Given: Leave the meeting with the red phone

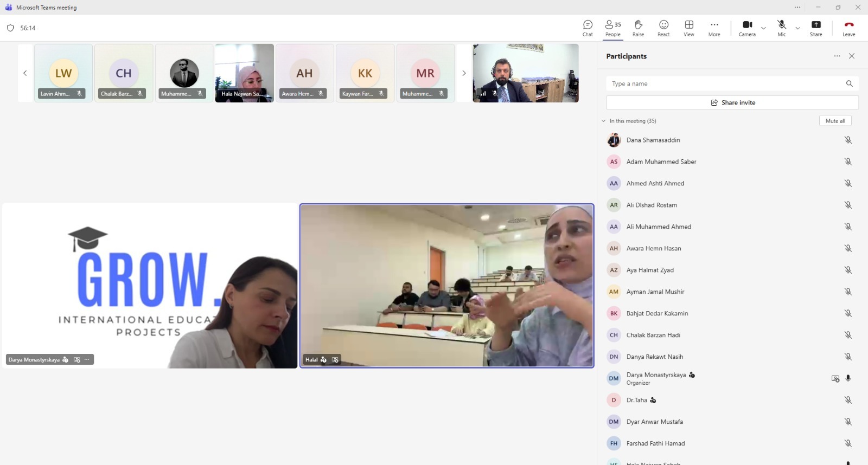Looking at the screenshot, I should click(848, 28).
